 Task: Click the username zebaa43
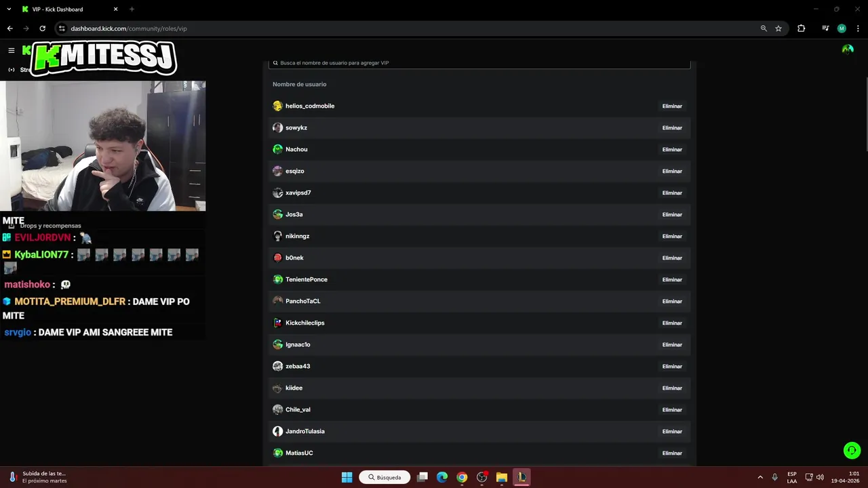click(x=298, y=366)
